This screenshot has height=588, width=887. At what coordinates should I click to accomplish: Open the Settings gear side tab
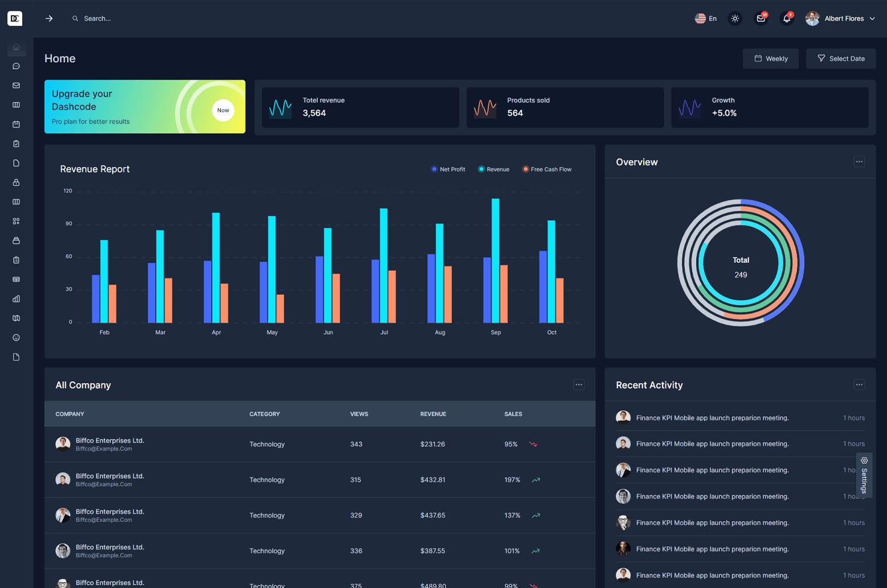pos(864,475)
